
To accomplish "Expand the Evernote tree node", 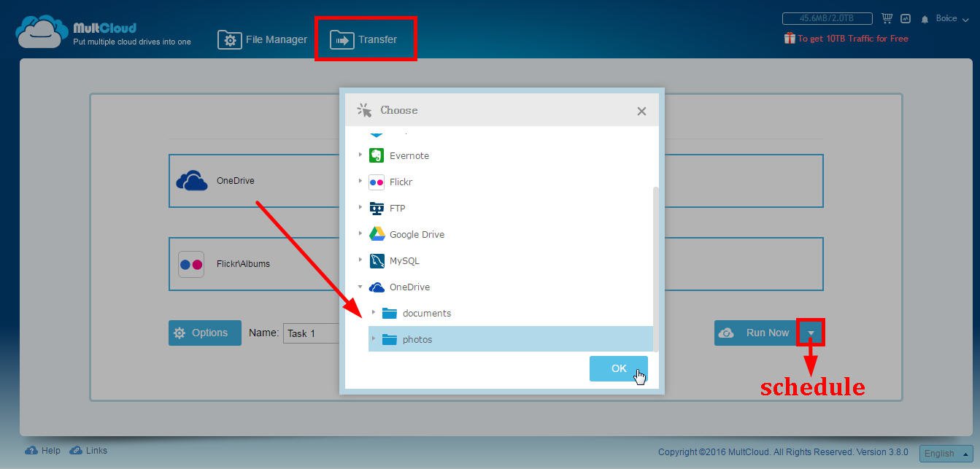I will [360, 155].
